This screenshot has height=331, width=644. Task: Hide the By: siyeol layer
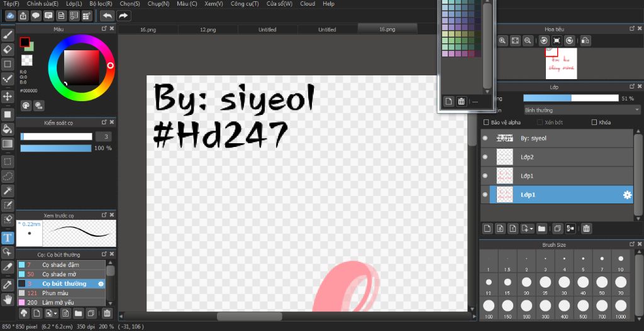click(x=485, y=138)
